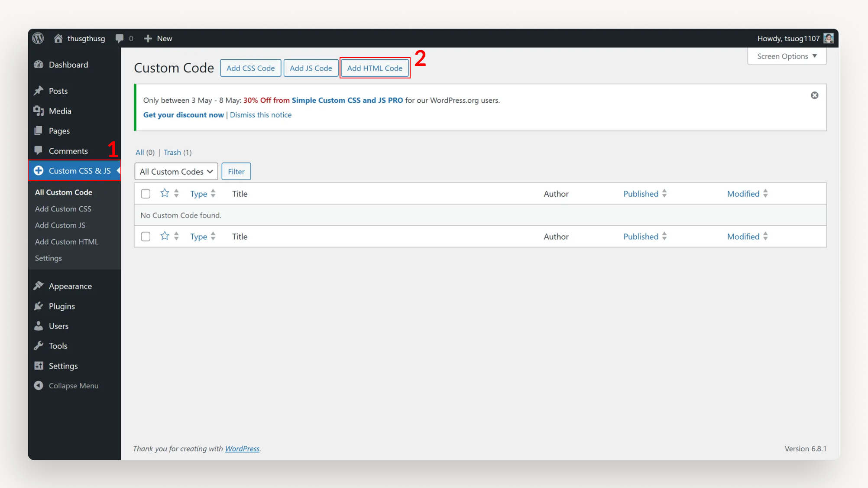868x488 pixels.
Task: Click the star icon in top table header
Action: (165, 193)
